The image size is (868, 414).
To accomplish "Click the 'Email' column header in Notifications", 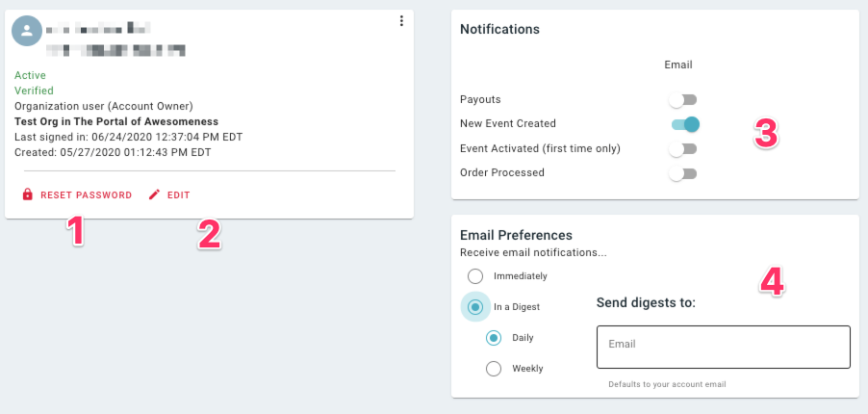I will 678,65.
